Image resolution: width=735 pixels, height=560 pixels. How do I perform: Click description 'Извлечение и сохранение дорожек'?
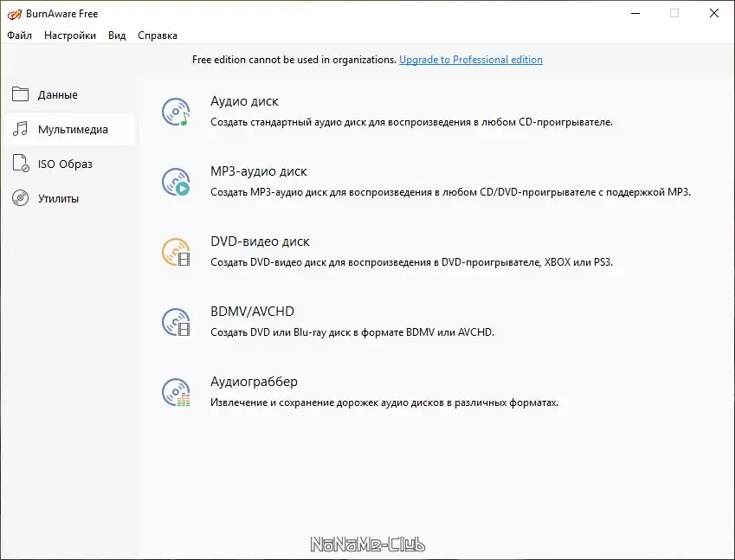[x=384, y=402]
